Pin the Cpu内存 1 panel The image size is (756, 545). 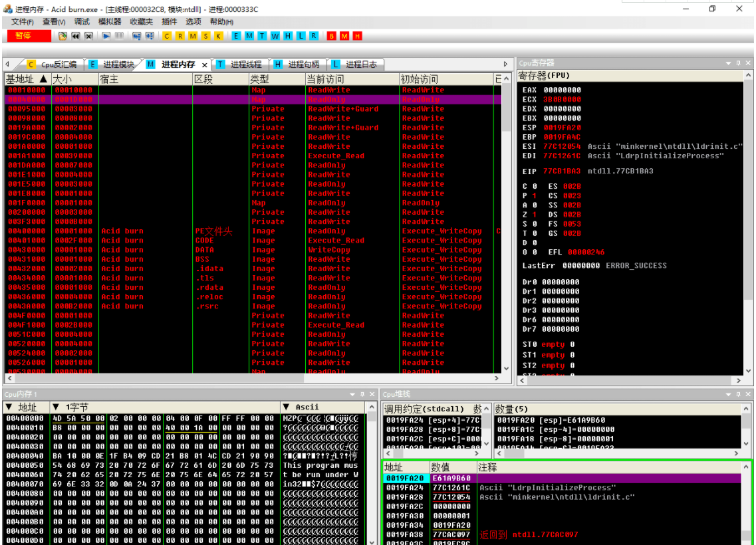[363, 394]
